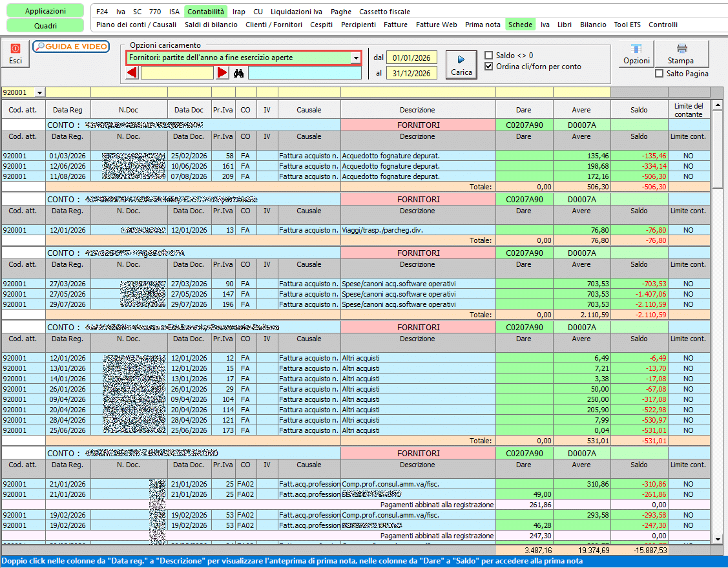Select the Viaggi/trasp./parcheg.div. description cell
This screenshot has height=568, width=728.
(418, 230)
